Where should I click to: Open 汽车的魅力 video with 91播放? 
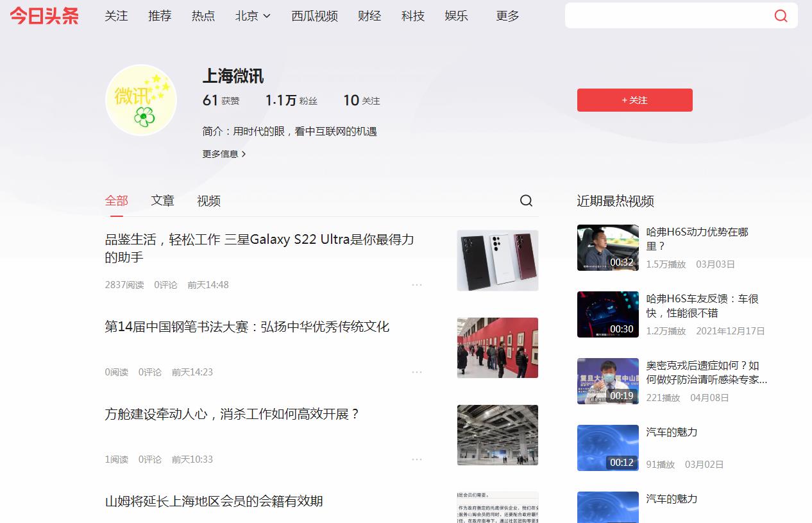[x=672, y=432]
